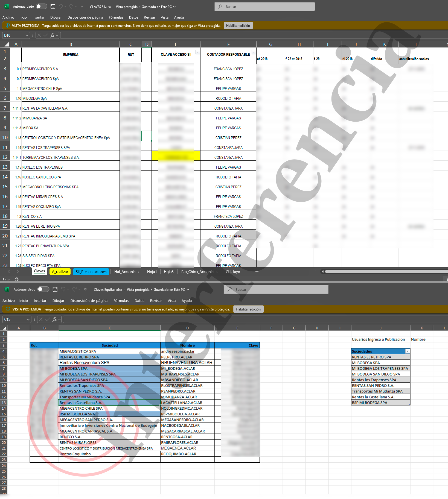Click the shield icon in CLAVES SII protected view bar
Image resolution: width=448 pixels, height=499 pixels.
click(x=8, y=25)
